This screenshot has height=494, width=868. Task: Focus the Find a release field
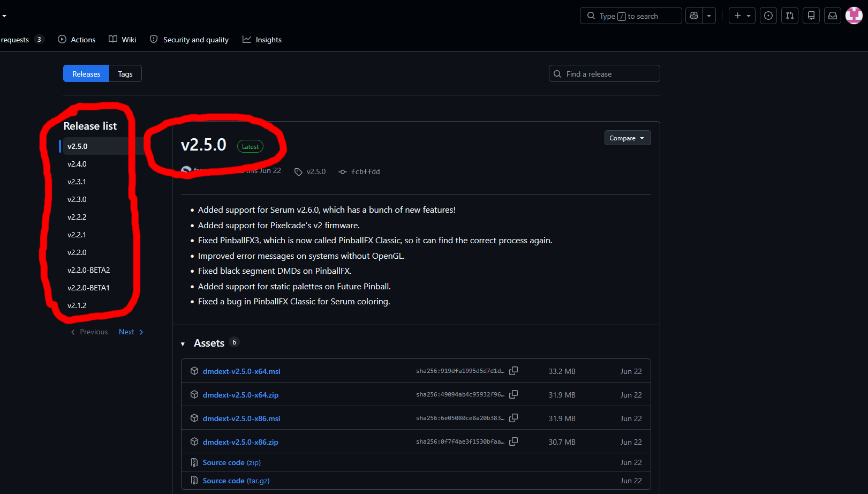click(x=605, y=74)
